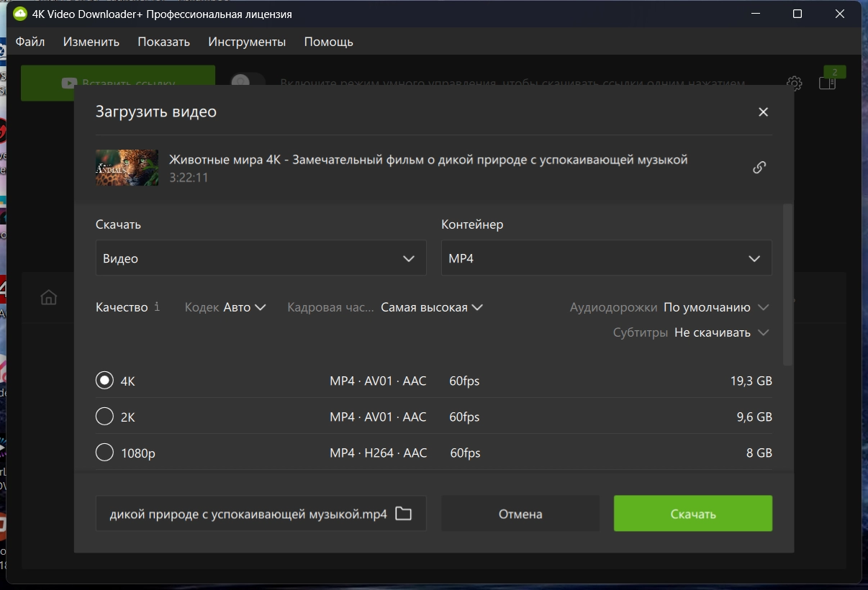The height and width of the screenshot is (590, 868).
Task: Click the quality info icon
Action: coord(157,307)
